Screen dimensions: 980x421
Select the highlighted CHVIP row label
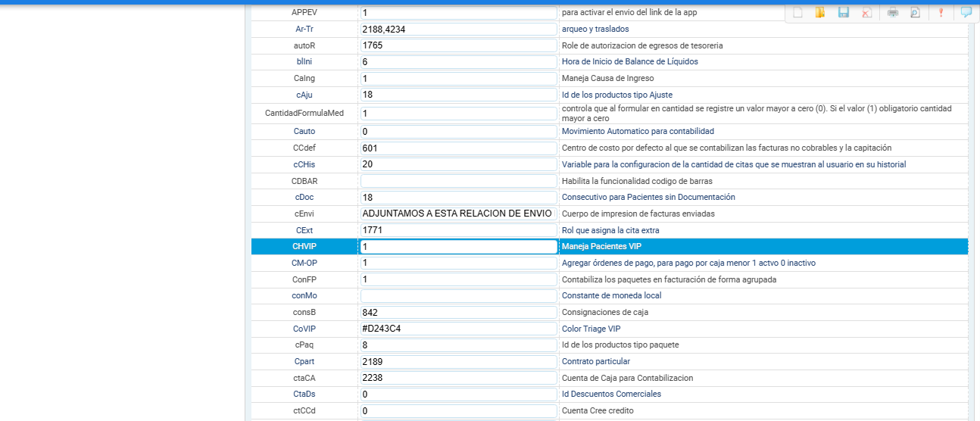pyautogui.click(x=304, y=246)
